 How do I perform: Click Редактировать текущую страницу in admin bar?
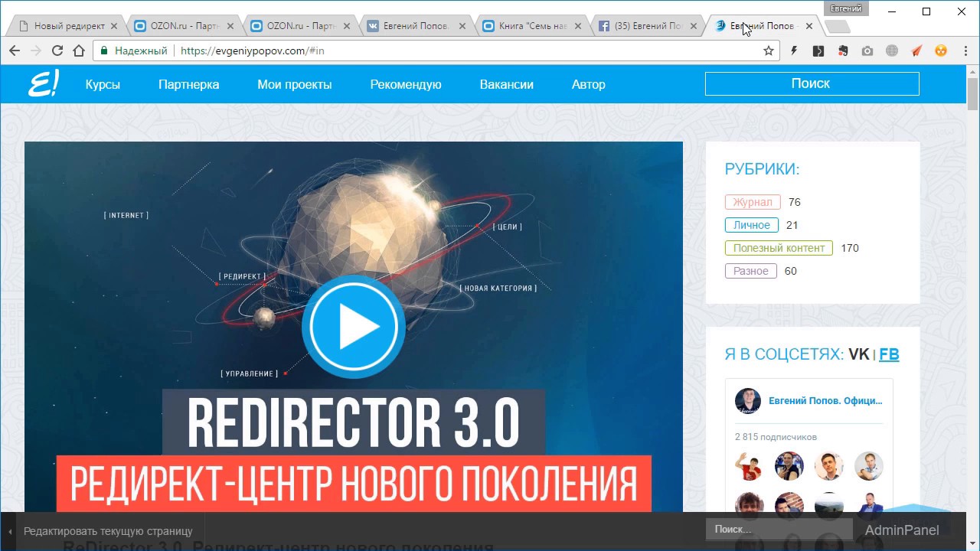coord(108,531)
